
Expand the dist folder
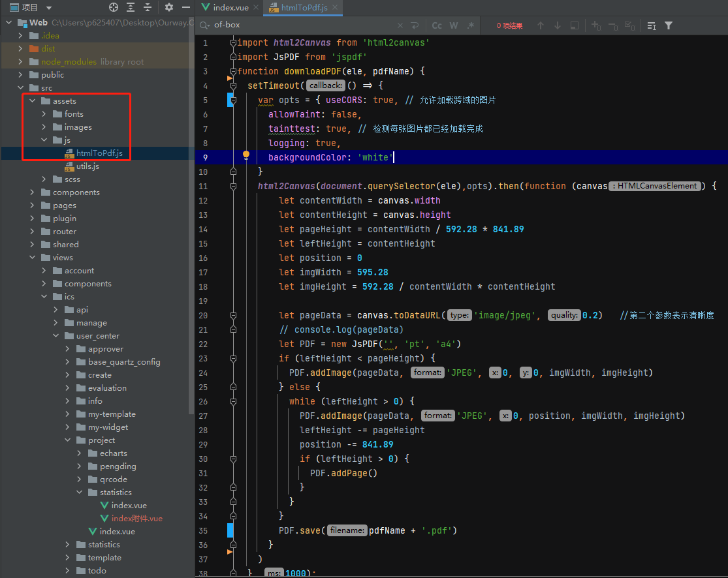(x=20, y=48)
